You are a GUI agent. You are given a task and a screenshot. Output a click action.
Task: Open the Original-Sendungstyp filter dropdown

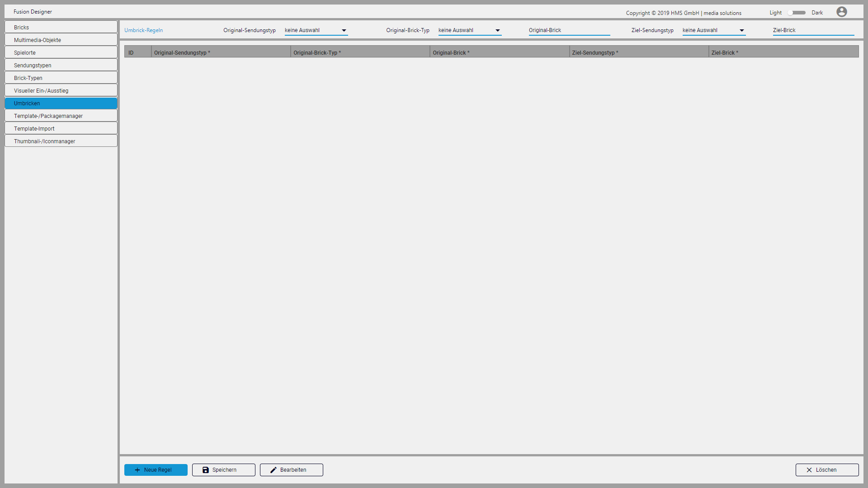click(x=316, y=30)
